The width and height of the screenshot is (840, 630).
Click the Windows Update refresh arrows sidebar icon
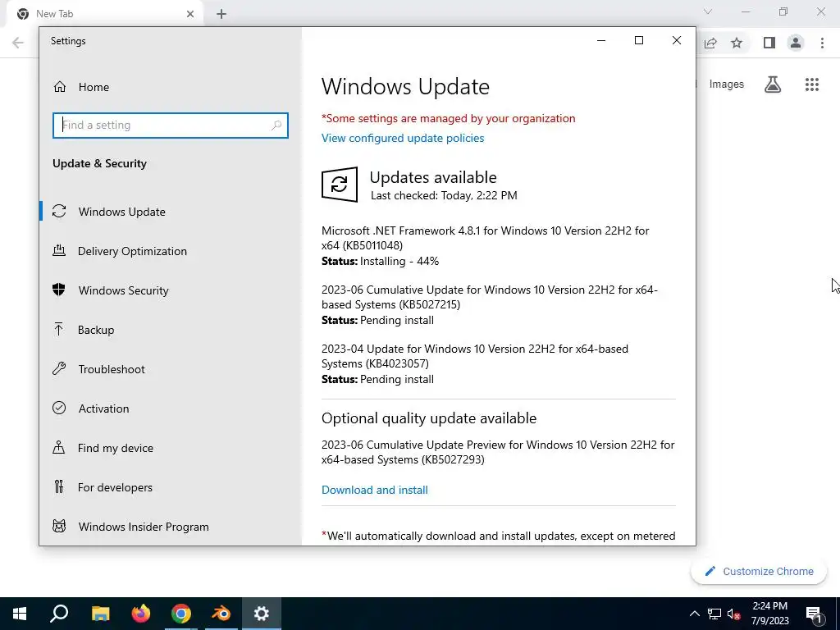click(59, 211)
